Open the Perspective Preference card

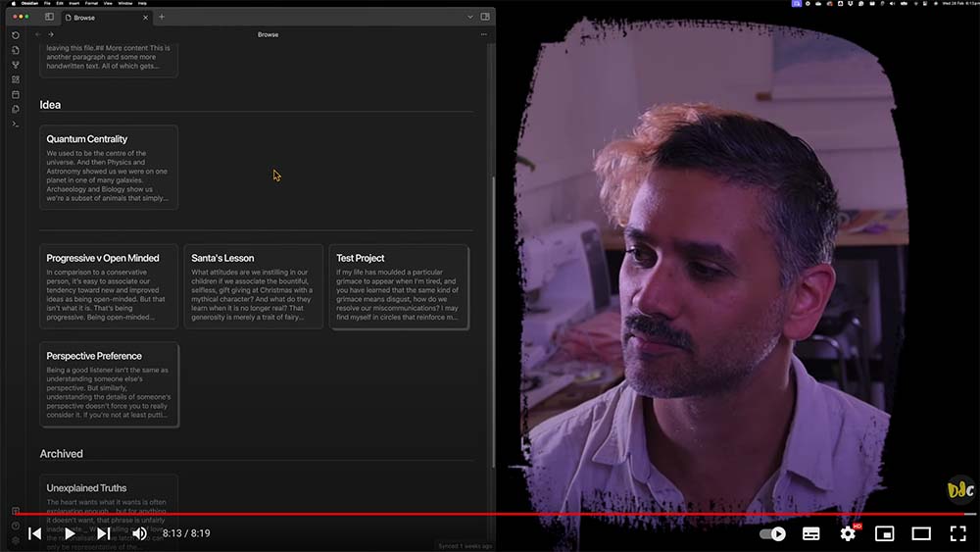(109, 384)
